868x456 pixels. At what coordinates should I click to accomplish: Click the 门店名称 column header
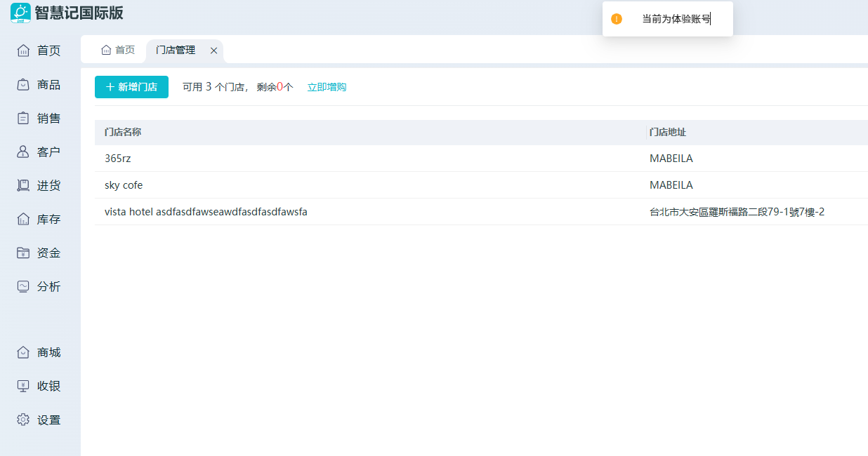(123, 133)
